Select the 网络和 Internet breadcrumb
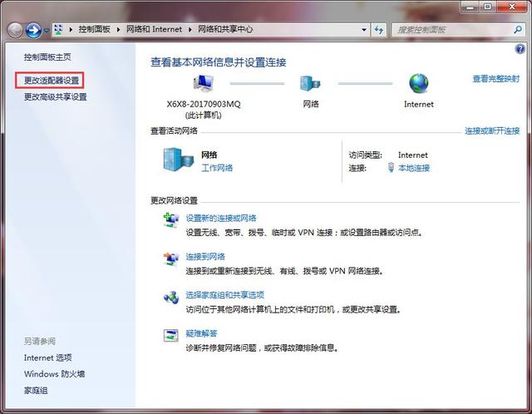Viewport: 532px width, 414px height. pyautogui.click(x=155, y=30)
